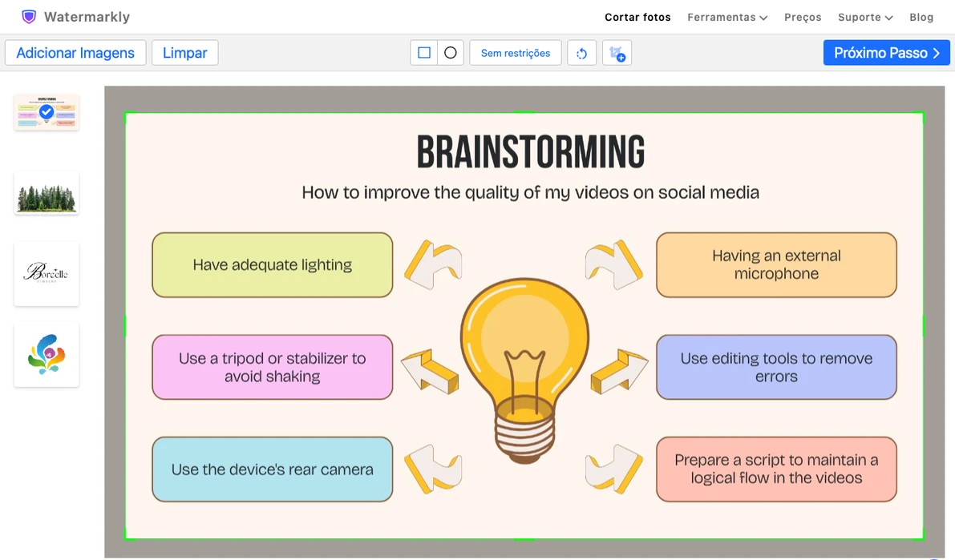Screen dimensions: 955x560
Task: Open the Preços page
Action: click(x=803, y=17)
